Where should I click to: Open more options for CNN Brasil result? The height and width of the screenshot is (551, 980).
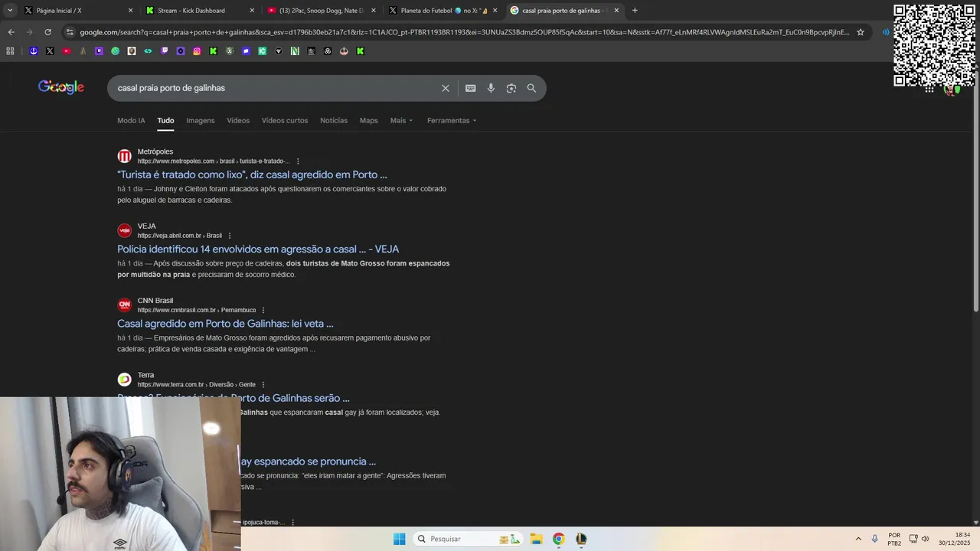click(263, 310)
